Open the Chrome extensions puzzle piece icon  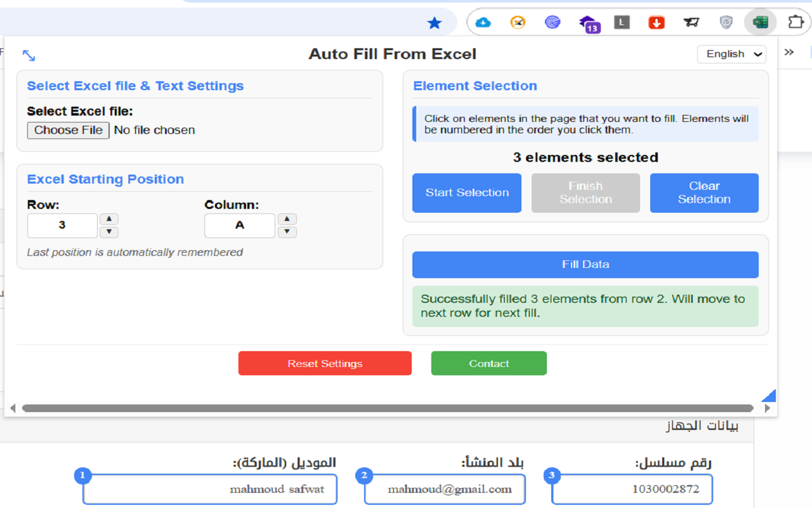[796, 22]
